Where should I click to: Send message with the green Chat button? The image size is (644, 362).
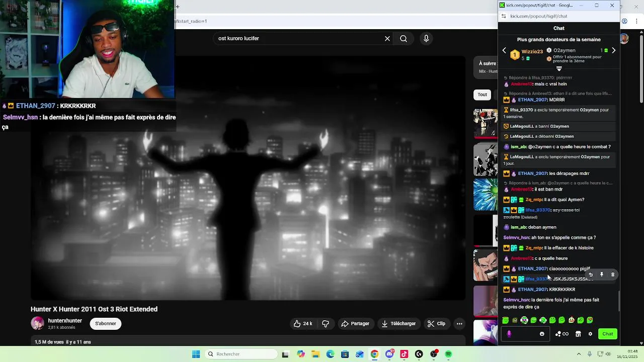[x=608, y=334]
